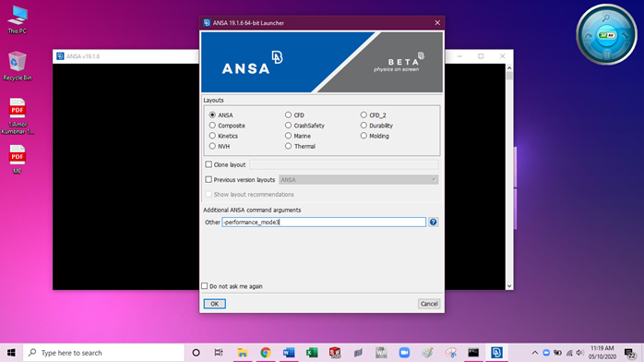Image resolution: width=644 pixels, height=362 pixels.
Task: Choose the CFD_2 layout
Action: pyautogui.click(x=364, y=115)
